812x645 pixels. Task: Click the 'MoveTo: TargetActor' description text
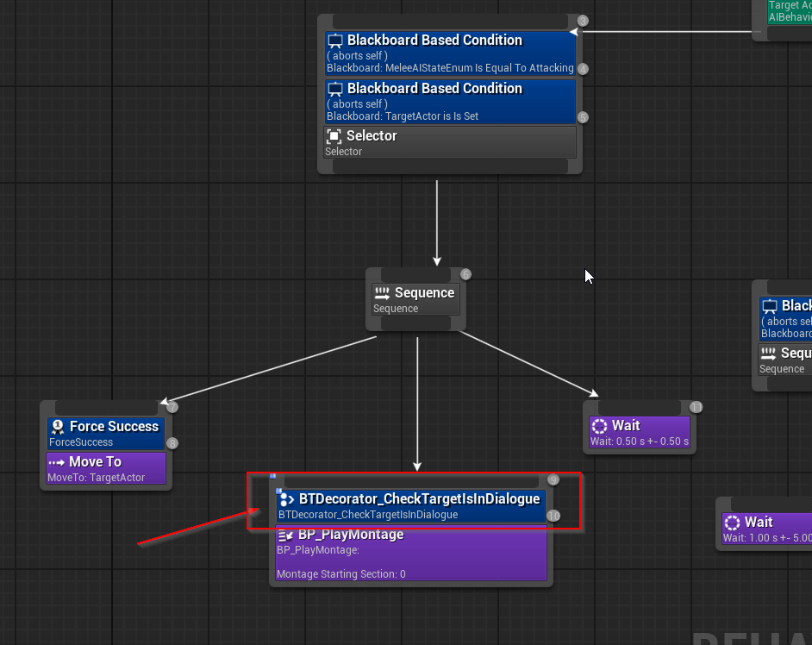point(97,478)
